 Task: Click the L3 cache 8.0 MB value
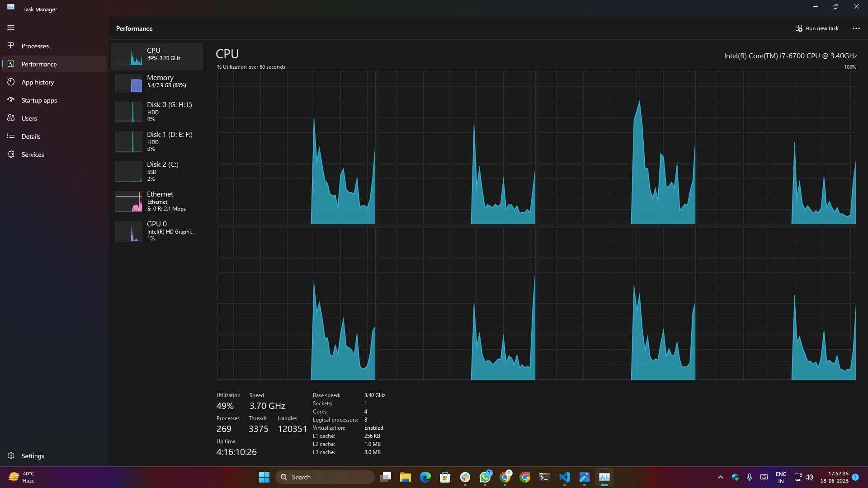point(373,452)
